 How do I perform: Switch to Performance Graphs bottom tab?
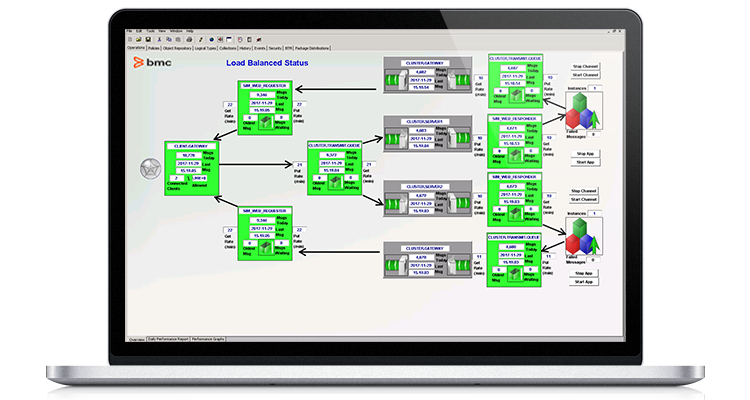pyautogui.click(x=208, y=340)
